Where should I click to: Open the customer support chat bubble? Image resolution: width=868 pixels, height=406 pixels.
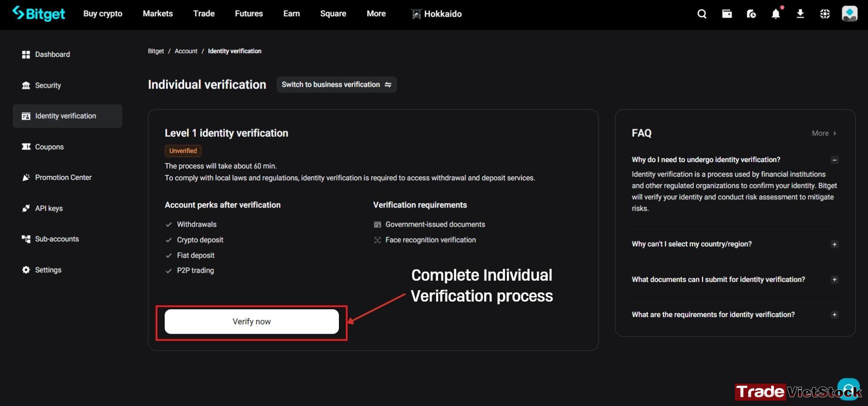tap(848, 389)
